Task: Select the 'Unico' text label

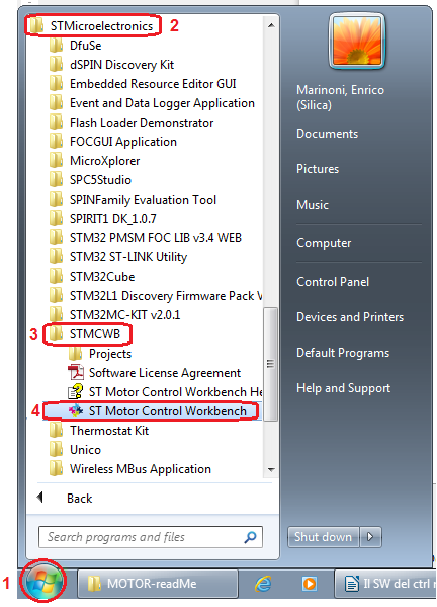Action: tap(86, 450)
